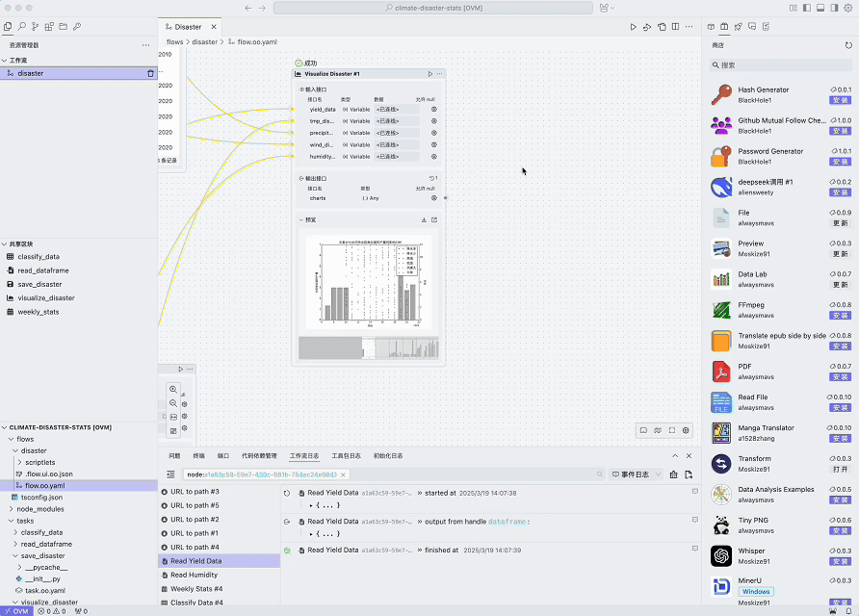The height and width of the screenshot is (616, 859).
Task: Click the run flow play button in editor toolbar
Action: coord(633,27)
